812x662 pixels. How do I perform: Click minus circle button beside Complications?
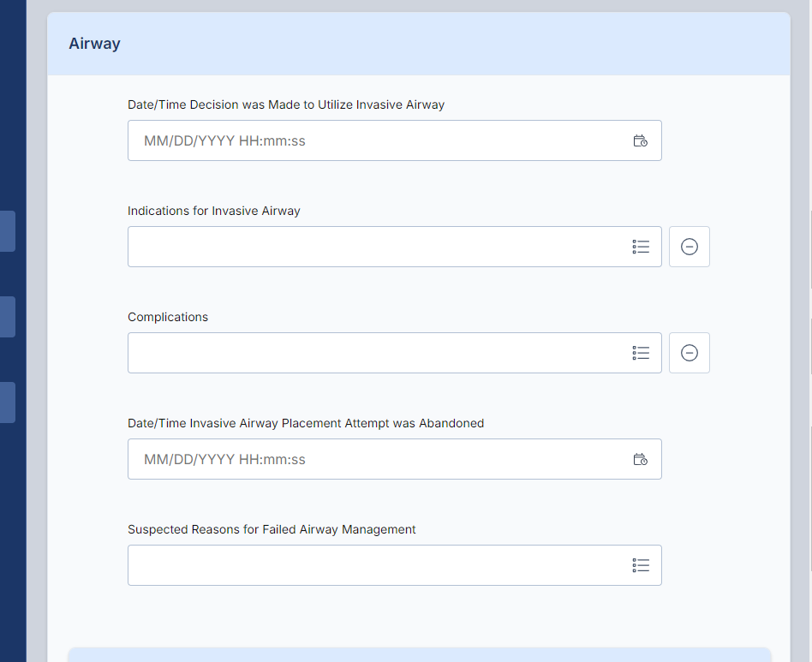point(690,353)
